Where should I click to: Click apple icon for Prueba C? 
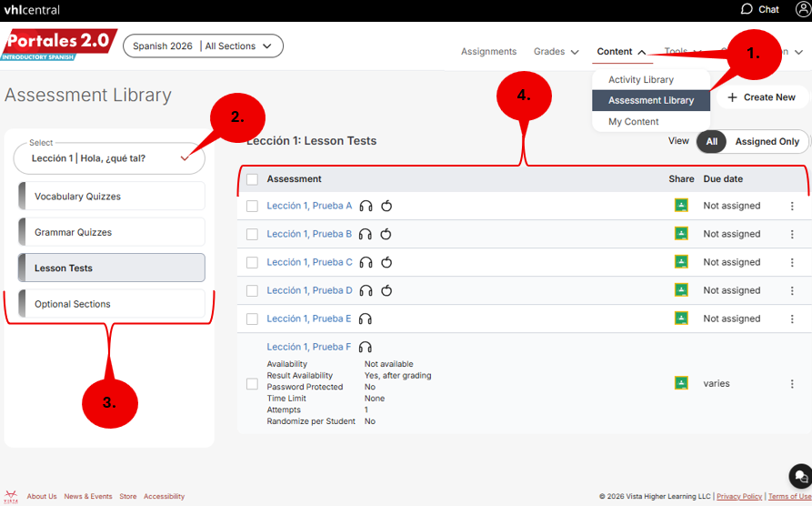point(386,262)
